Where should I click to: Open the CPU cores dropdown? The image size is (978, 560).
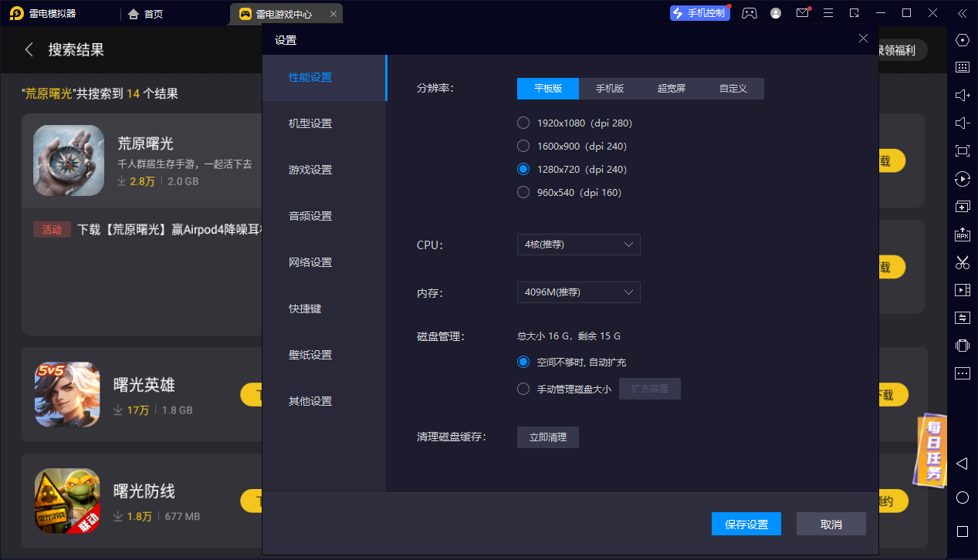[x=578, y=245]
